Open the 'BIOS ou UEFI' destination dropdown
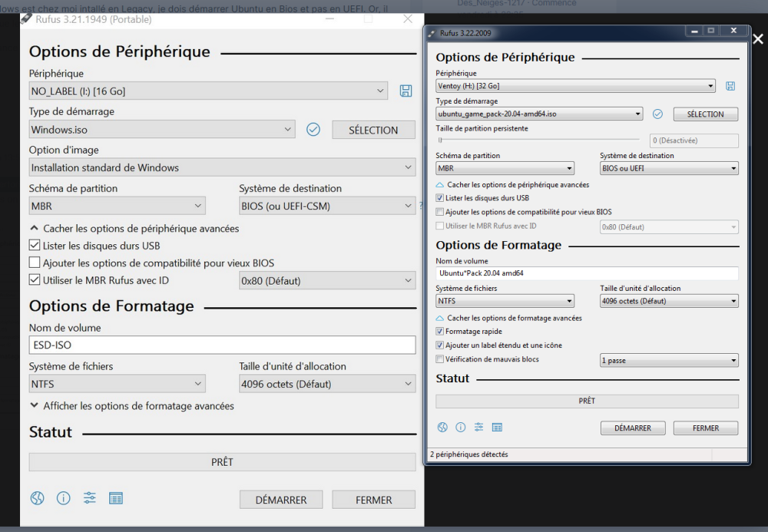Screen dimensions: 768x532 click(668, 169)
